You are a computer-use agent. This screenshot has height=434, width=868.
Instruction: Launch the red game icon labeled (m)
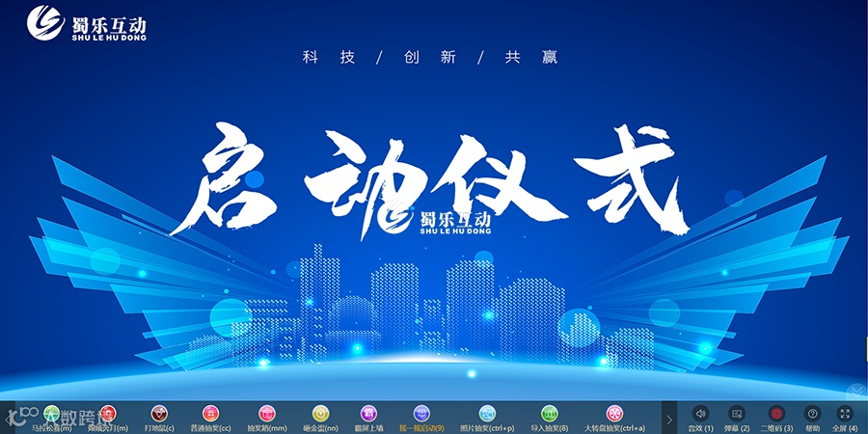click(x=108, y=414)
